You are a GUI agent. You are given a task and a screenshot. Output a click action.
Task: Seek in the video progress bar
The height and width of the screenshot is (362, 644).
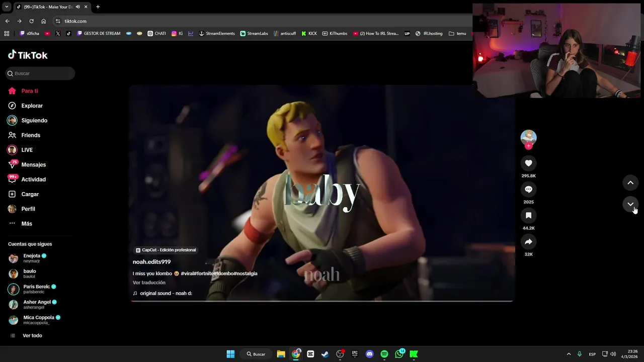click(x=322, y=301)
